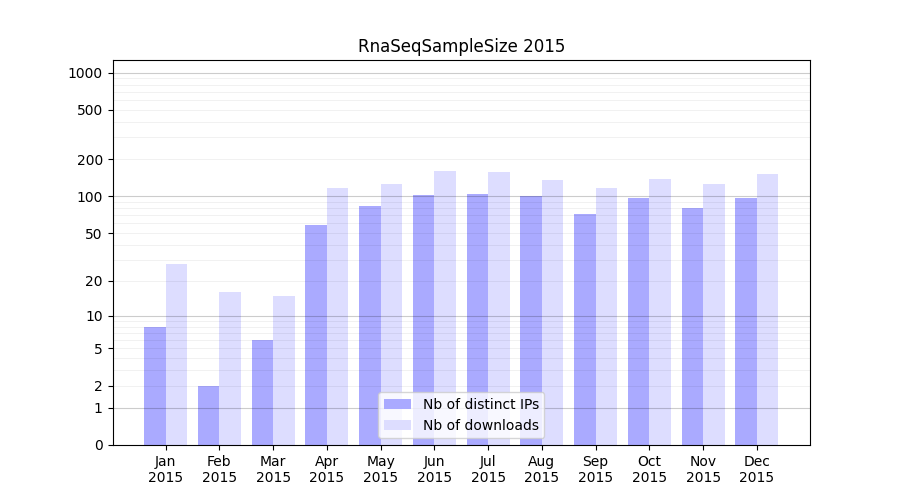The width and height of the screenshot is (900, 500).
Task: Click the Jan 2015 downloads bar
Action: point(176,355)
